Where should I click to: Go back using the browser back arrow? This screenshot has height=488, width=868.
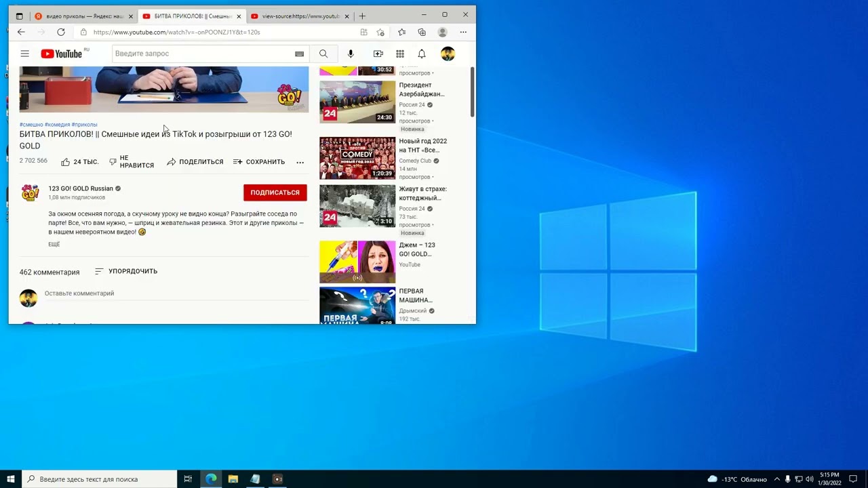21,32
